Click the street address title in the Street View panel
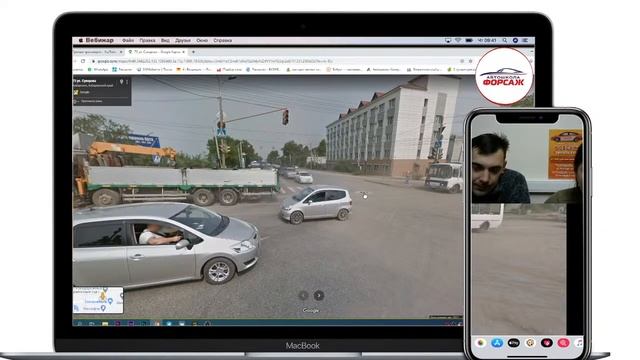Viewport: 640px width, 360px height. pyautogui.click(x=84, y=81)
